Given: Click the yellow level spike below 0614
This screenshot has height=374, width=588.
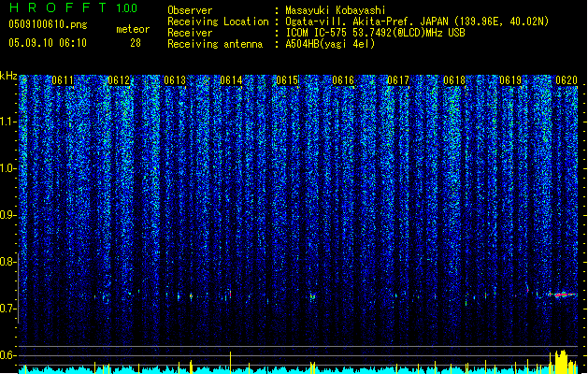Looking at the screenshot, I should [230, 363].
